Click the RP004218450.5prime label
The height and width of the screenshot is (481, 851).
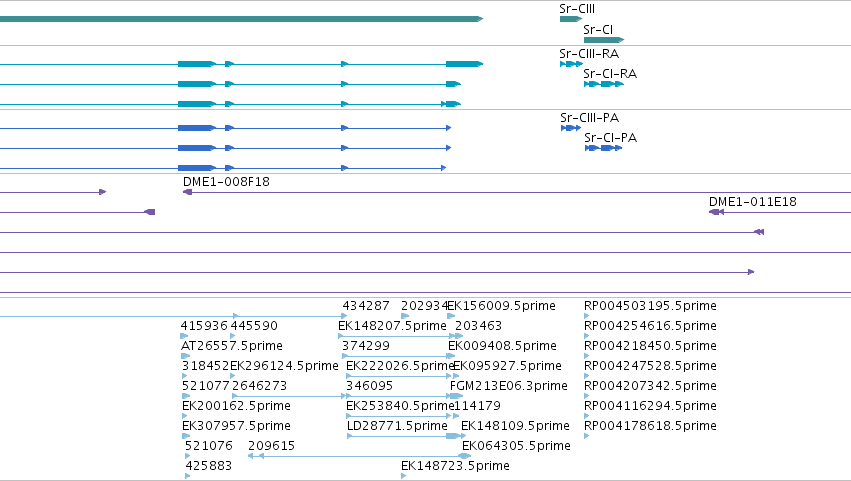pos(650,346)
